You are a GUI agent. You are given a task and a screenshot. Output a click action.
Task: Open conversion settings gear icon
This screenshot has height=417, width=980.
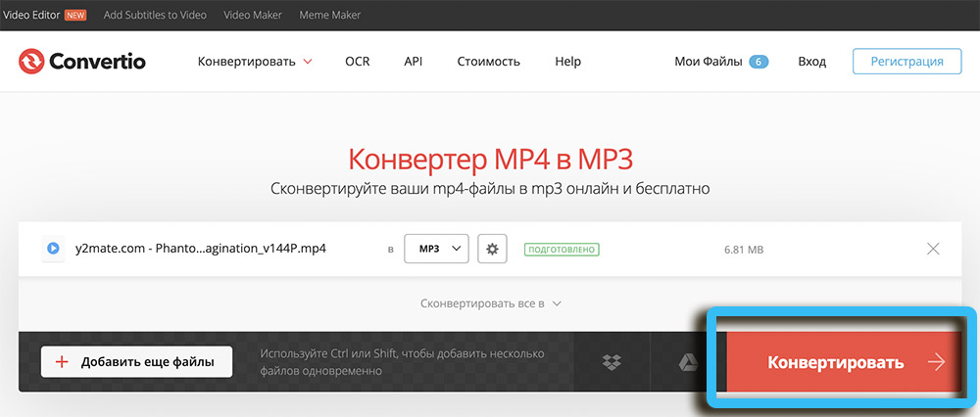point(492,249)
